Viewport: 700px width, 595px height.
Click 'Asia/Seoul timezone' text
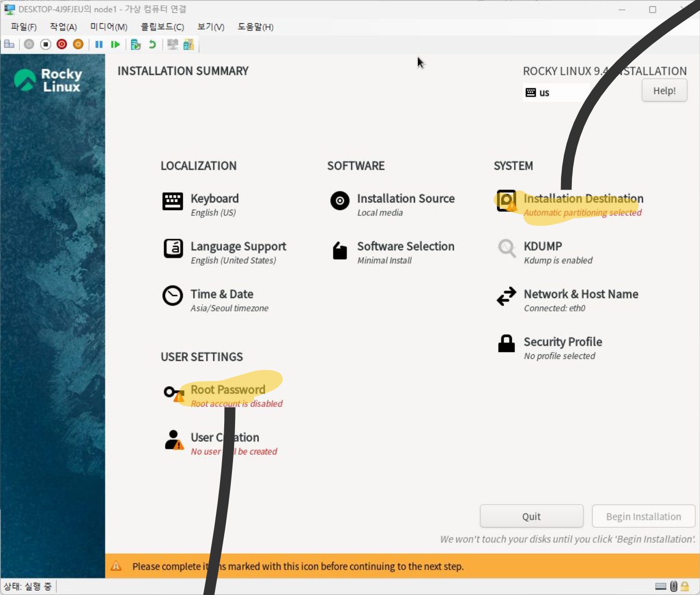(229, 308)
